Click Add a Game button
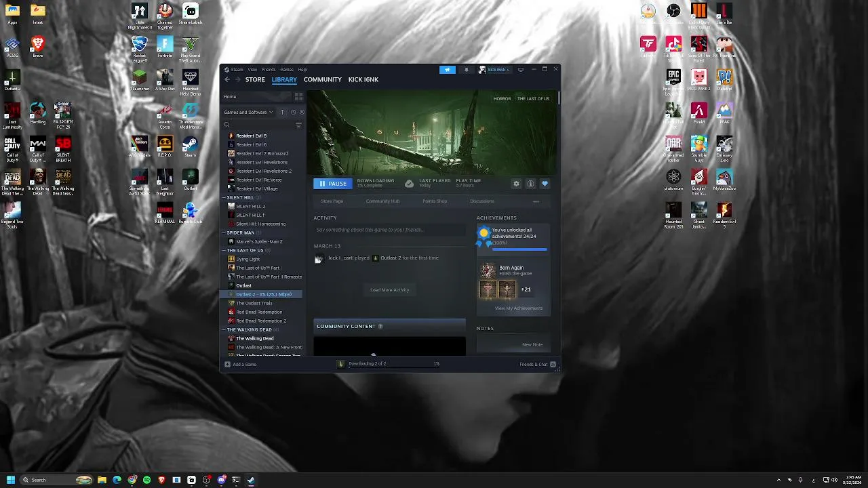This screenshot has height=488, width=868. pos(240,364)
